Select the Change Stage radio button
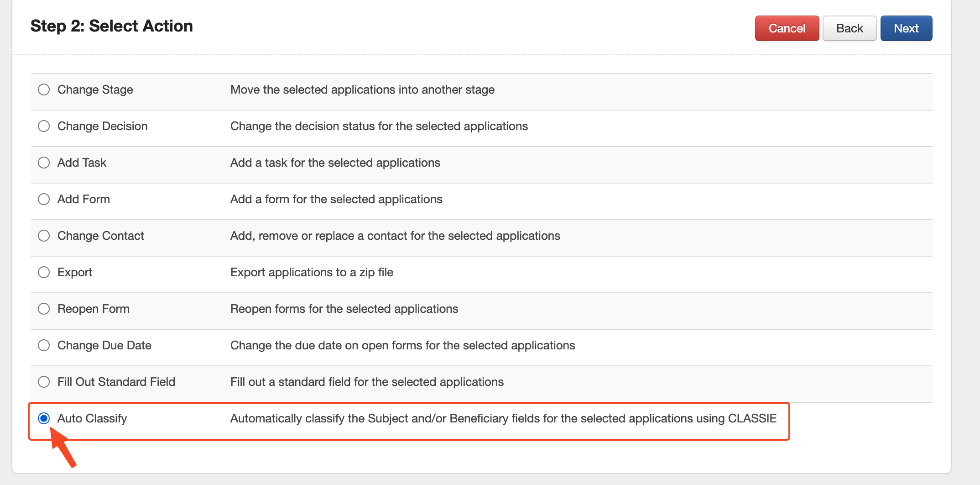 pos(44,90)
